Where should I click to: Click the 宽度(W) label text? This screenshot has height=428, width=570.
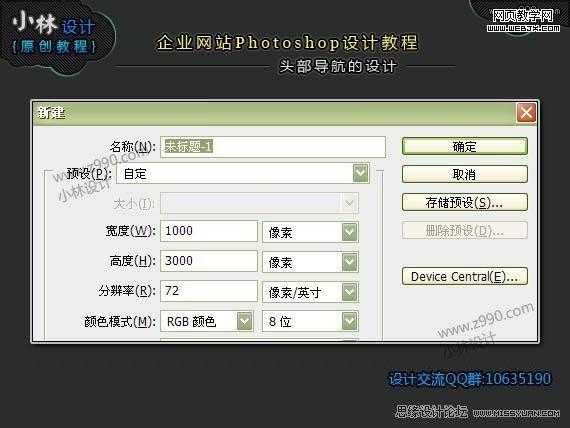click(x=131, y=231)
